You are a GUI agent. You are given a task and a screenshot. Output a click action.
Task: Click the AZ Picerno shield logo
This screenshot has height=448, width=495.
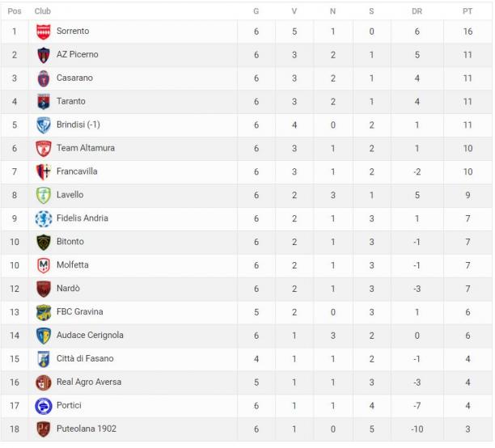(43, 55)
